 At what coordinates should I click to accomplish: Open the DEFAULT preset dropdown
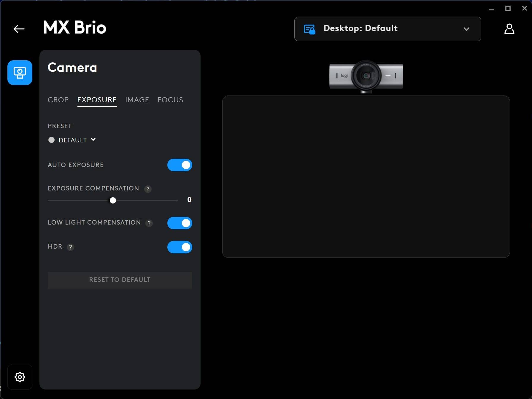(72, 140)
